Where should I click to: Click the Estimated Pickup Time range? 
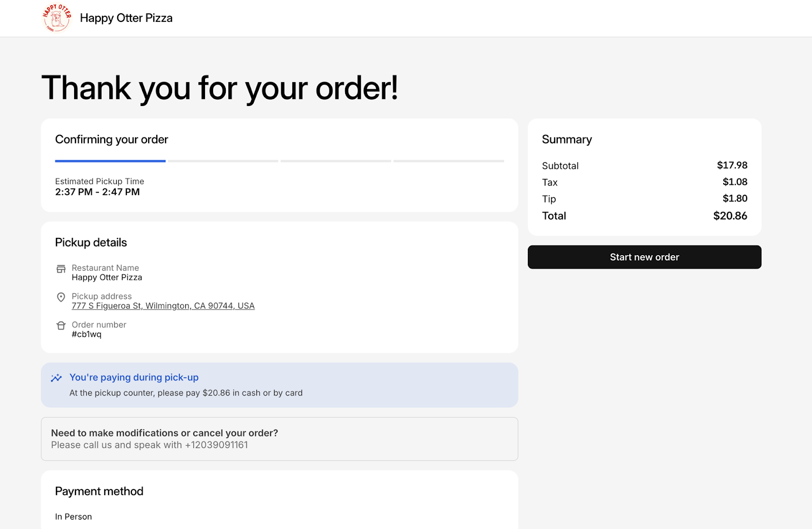97,192
